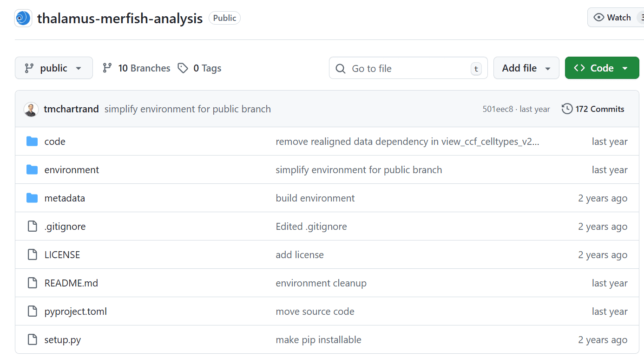The width and height of the screenshot is (644, 364).
Task: Open the tmchartrand author profile link
Action: [x=71, y=109]
